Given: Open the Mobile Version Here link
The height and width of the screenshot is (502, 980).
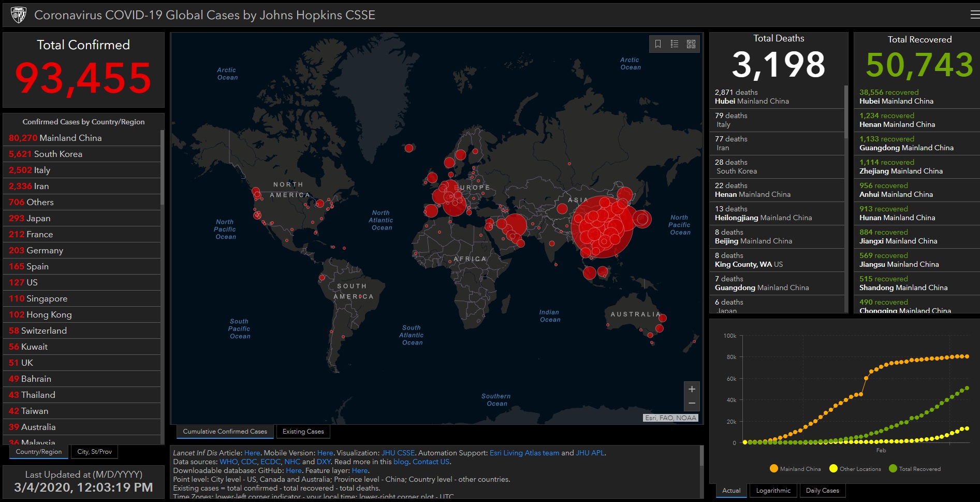Looking at the screenshot, I should [x=325, y=453].
